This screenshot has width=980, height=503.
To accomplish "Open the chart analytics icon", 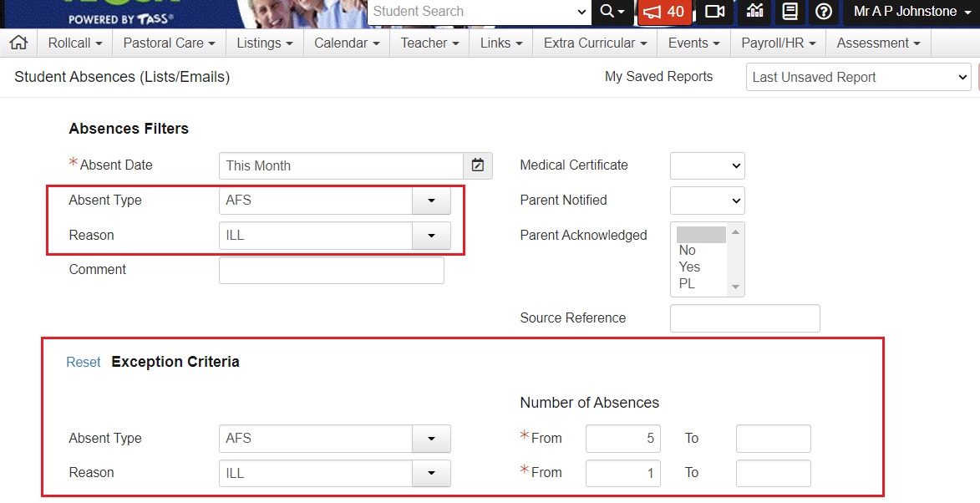I will click(754, 12).
